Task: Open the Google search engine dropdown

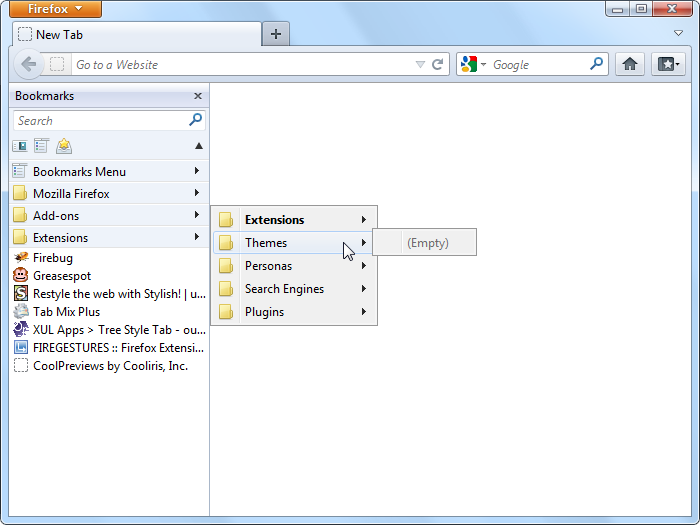Action: click(x=473, y=64)
